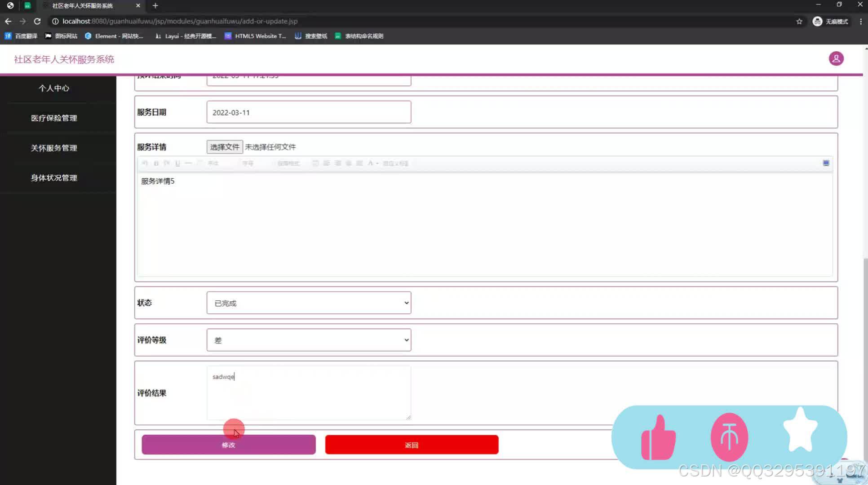Click inside the 服务详情 editor text area
868x485 pixels.
[x=485, y=224]
